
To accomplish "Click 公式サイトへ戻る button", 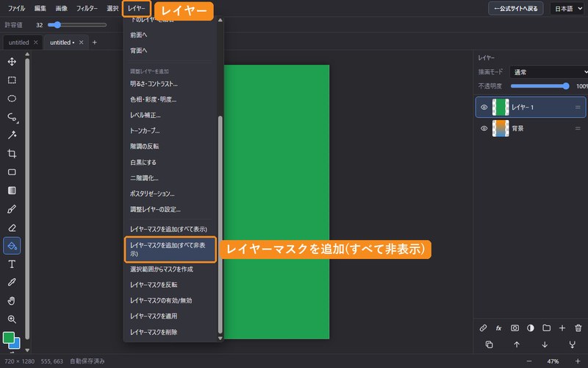I will point(516,8).
